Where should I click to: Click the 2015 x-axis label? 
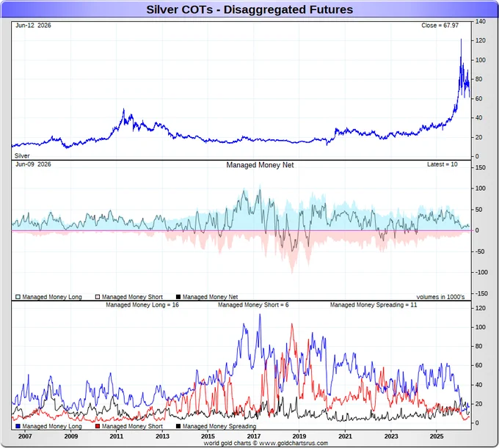[208, 436]
